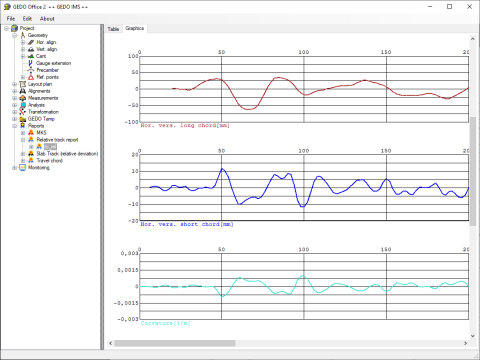Select the Graphics tab
The image size is (480, 360).
(135, 28)
